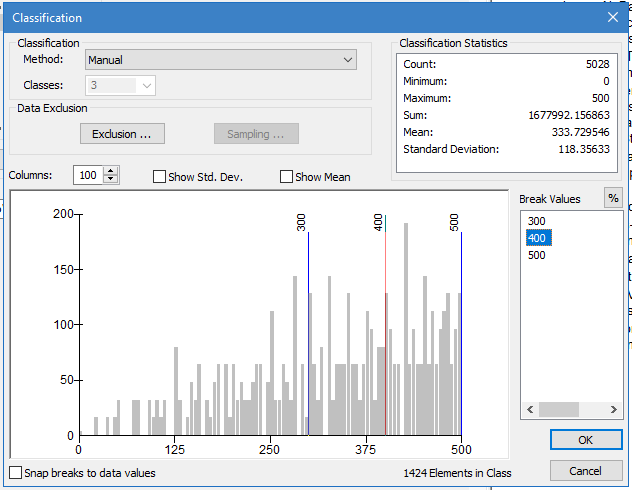Select break value 300 in list
Screen dimensions: 632x490
(537, 221)
